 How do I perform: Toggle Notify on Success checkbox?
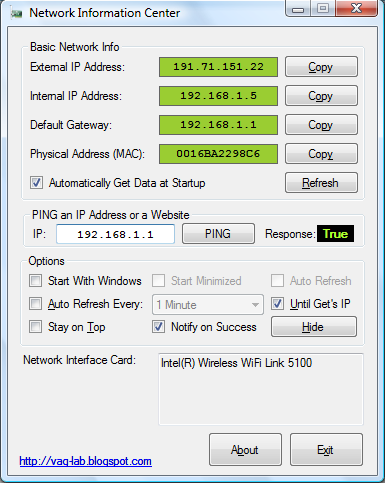158,327
